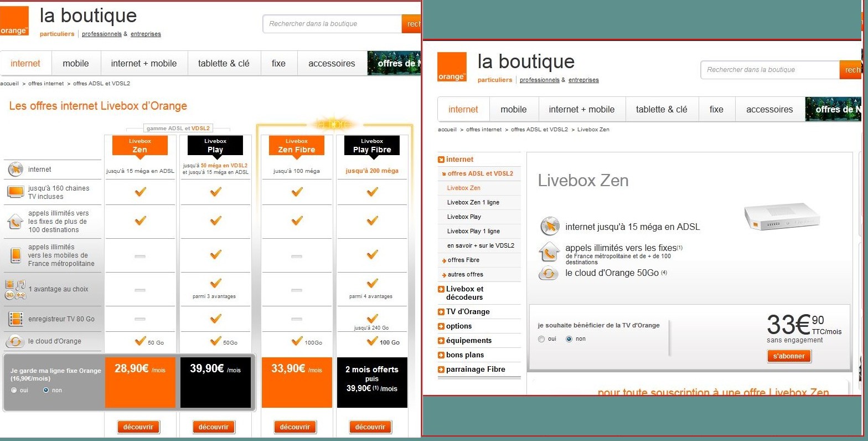Click the cloud icon beside 'le cloud d'Orange 50Go'
868x441 pixels.
tap(548, 273)
